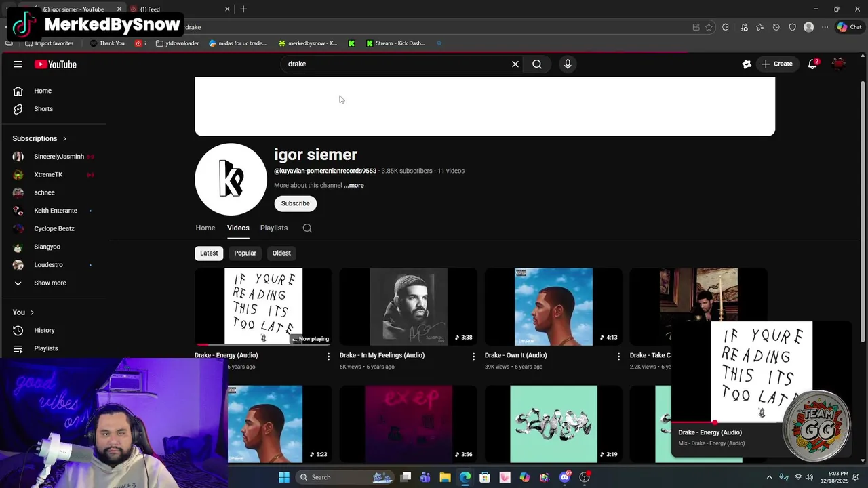Open 'Stream - Kick Dash...' bookmark
The height and width of the screenshot is (488, 868).
click(x=395, y=43)
